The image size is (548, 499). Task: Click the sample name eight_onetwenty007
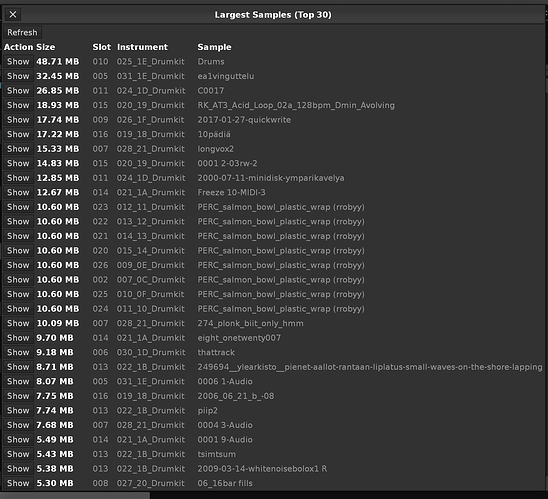[x=239, y=338]
